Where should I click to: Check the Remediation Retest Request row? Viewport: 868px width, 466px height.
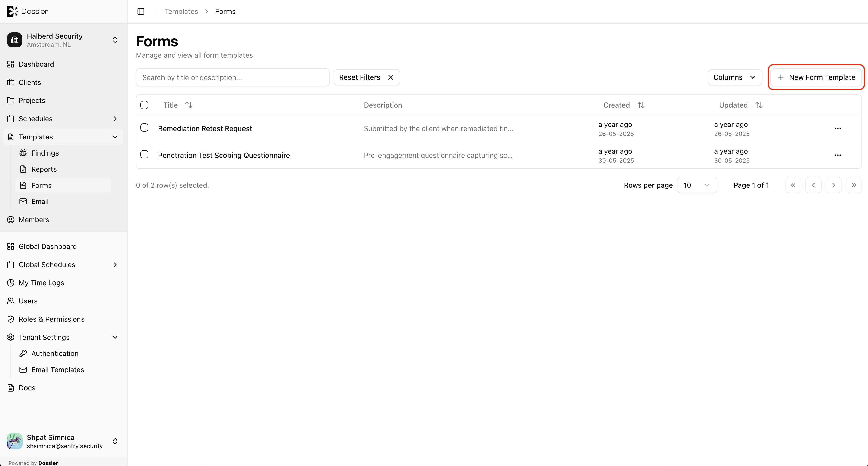[x=144, y=127]
